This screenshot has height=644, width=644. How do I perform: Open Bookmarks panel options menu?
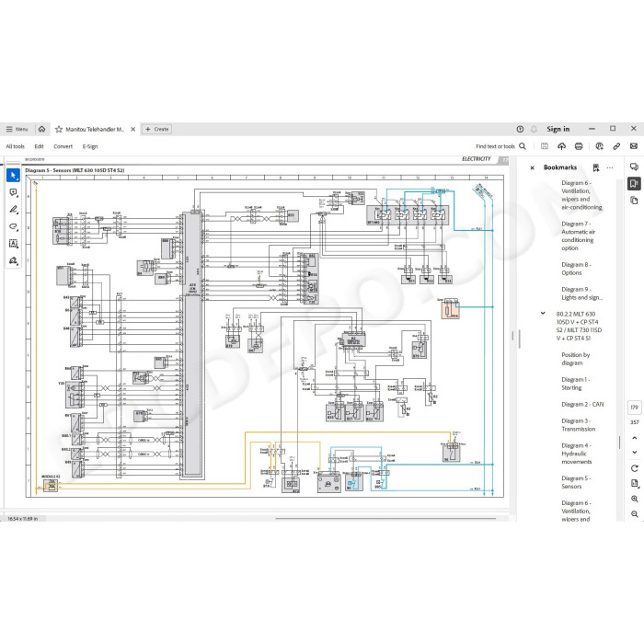(x=610, y=167)
